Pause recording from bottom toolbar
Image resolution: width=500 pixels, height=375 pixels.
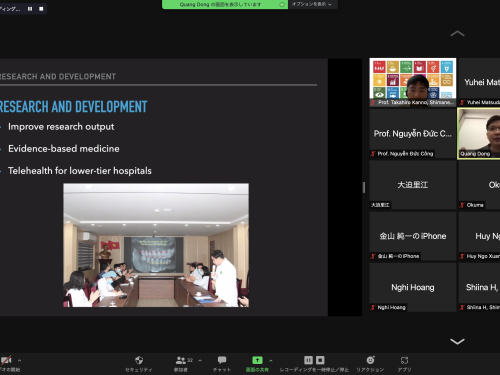coord(308,360)
